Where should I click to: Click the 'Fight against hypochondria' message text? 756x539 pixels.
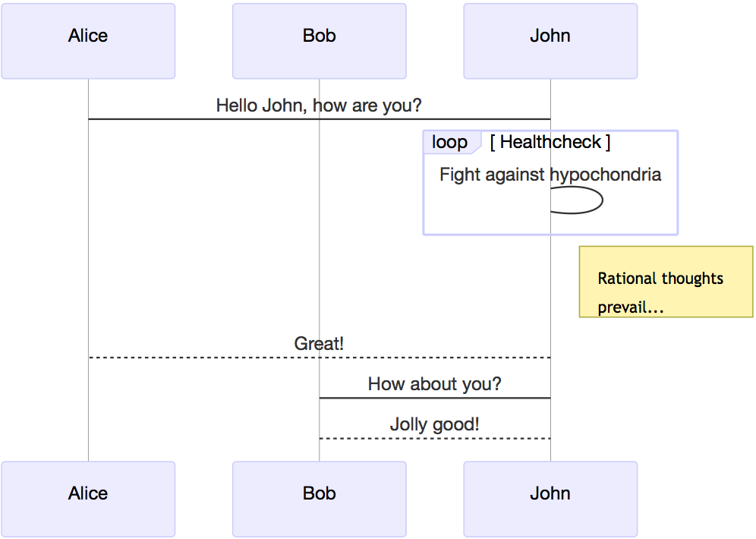550,175
